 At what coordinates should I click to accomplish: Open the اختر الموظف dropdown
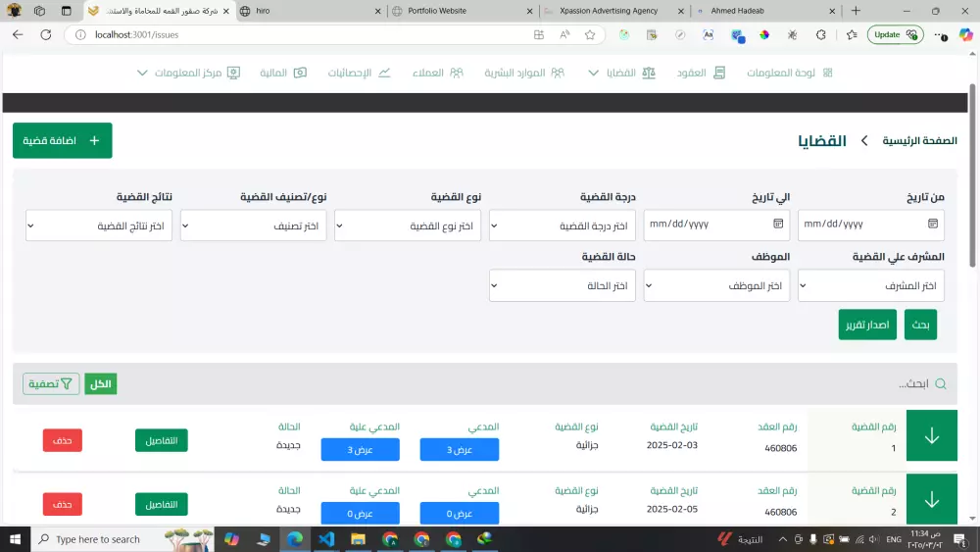(x=716, y=285)
